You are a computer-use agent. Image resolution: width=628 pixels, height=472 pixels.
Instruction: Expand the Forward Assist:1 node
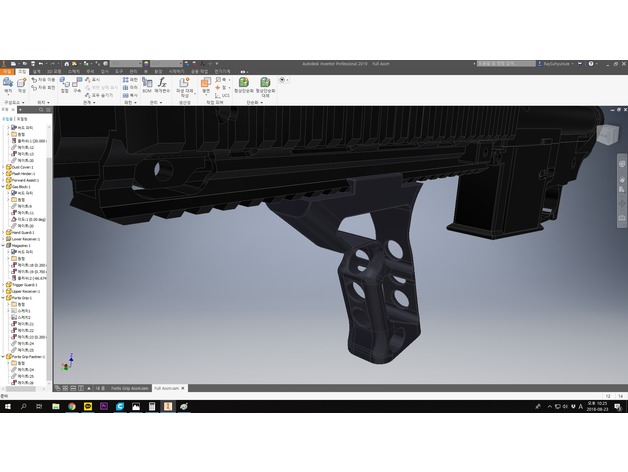(x=4, y=180)
